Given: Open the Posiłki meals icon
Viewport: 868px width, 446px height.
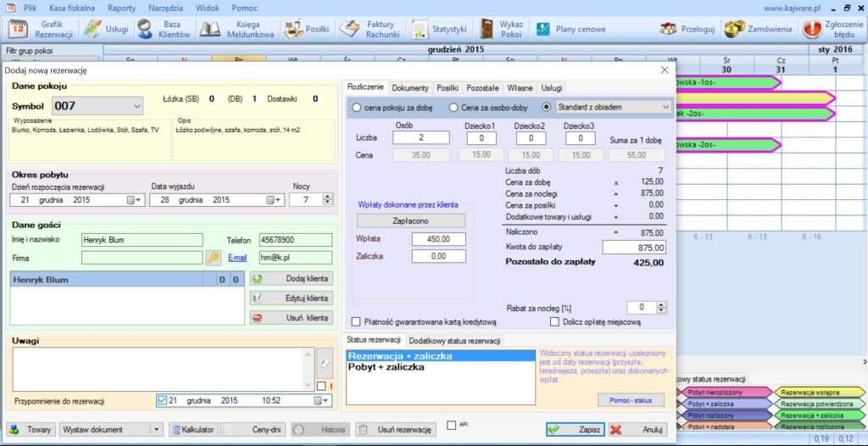Looking at the screenshot, I should click(294, 29).
